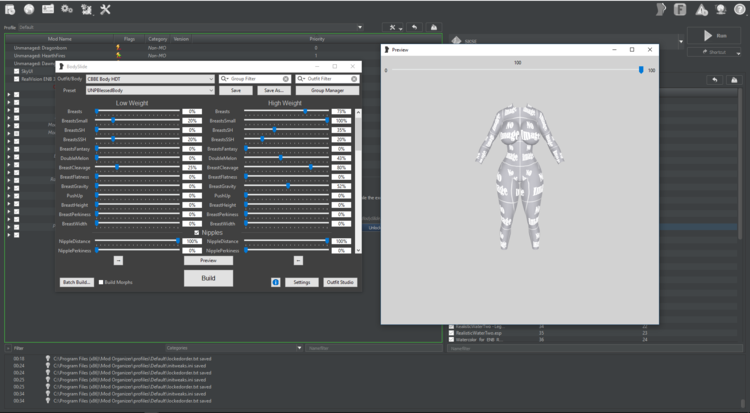The height and width of the screenshot is (413, 750).
Task: Click the BodySlide slider list scroll-down arrow
Action: tap(358, 250)
